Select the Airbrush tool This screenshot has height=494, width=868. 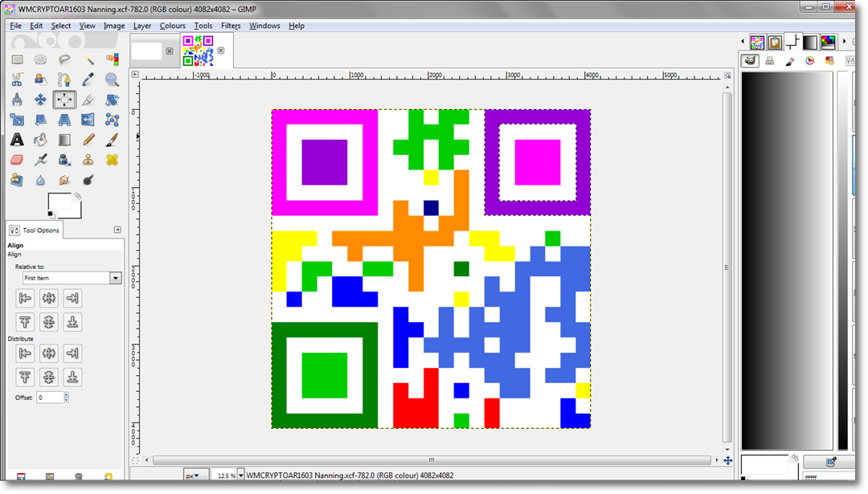pyautogui.click(x=40, y=160)
